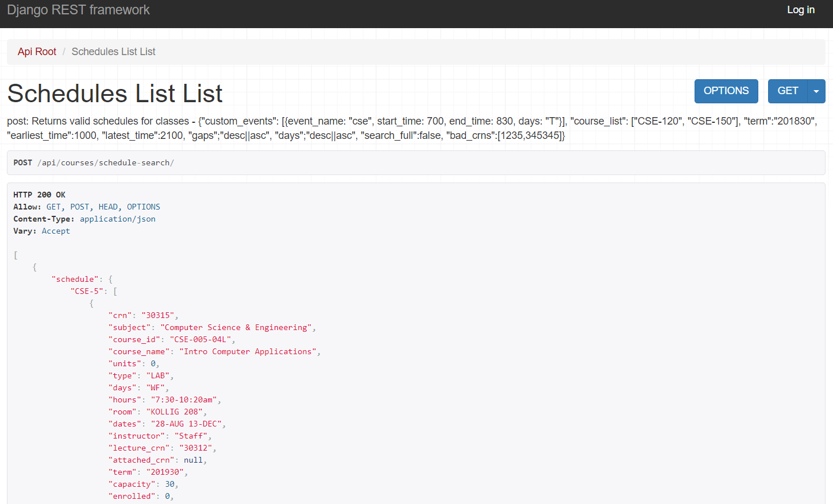Click the course_name "Intro Computer Applications" value
This screenshot has width=833, height=504.
(248, 352)
